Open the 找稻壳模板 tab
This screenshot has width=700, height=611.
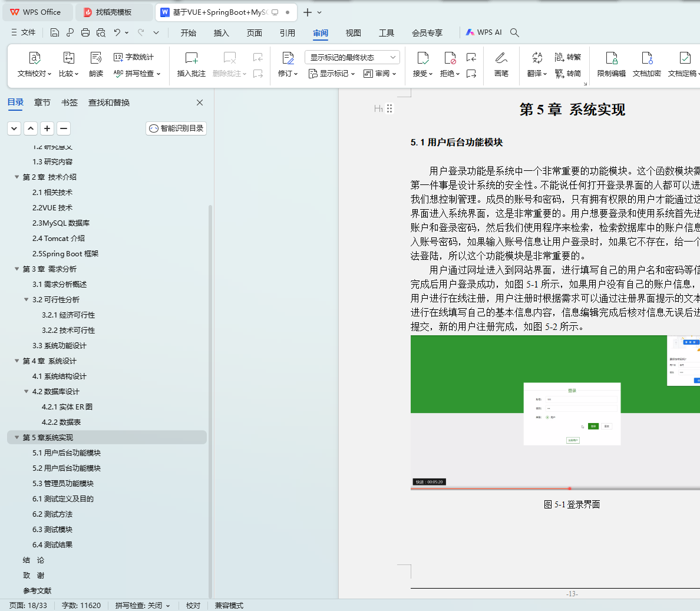pos(113,12)
